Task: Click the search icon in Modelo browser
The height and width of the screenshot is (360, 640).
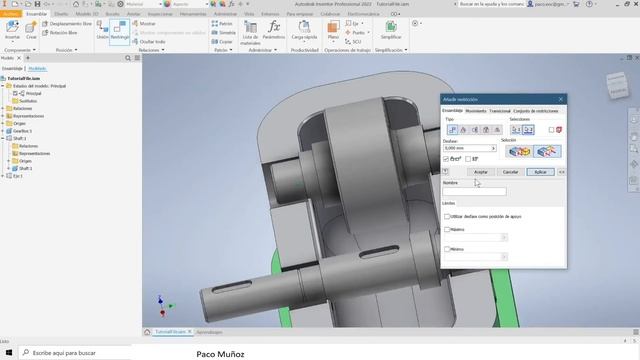Action: (128, 58)
